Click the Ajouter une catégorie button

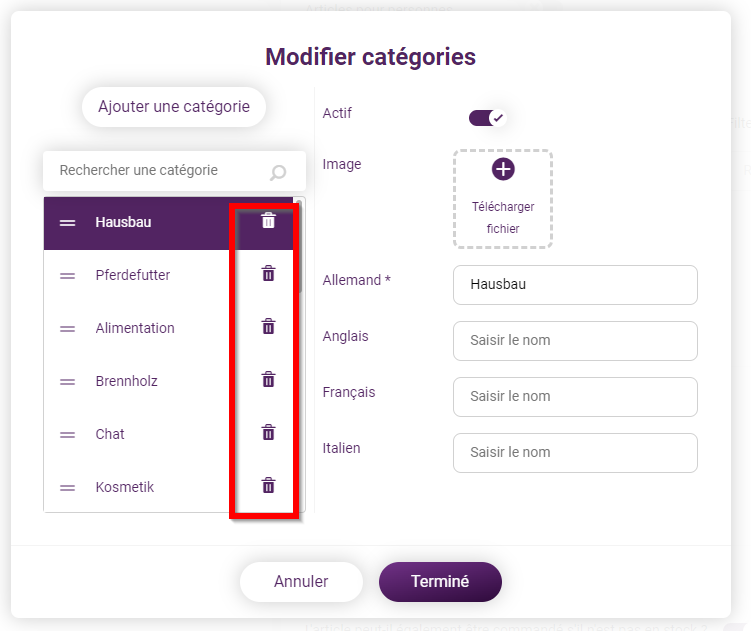pyautogui.click(x=174, y=107)
